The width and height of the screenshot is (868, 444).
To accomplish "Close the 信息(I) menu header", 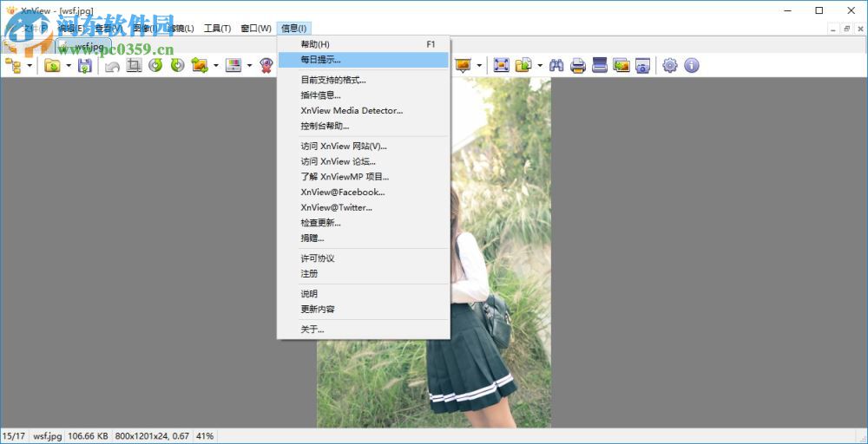I will point(296,29).
